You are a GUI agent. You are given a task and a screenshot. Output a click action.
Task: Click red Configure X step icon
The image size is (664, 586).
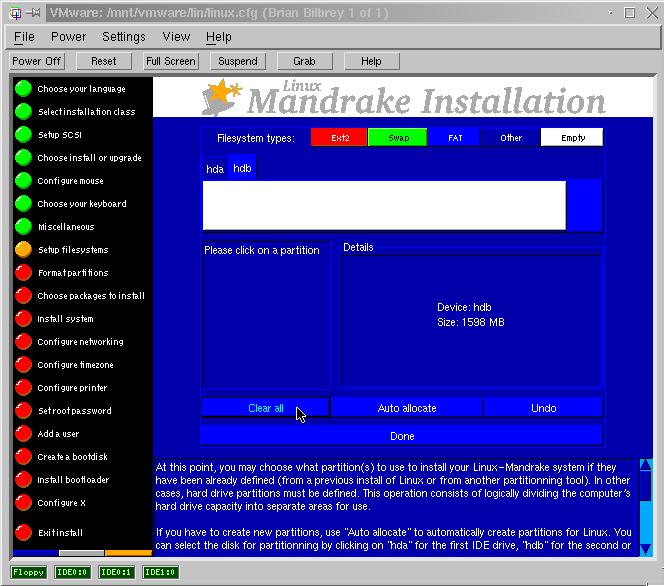tap(23, 502)
